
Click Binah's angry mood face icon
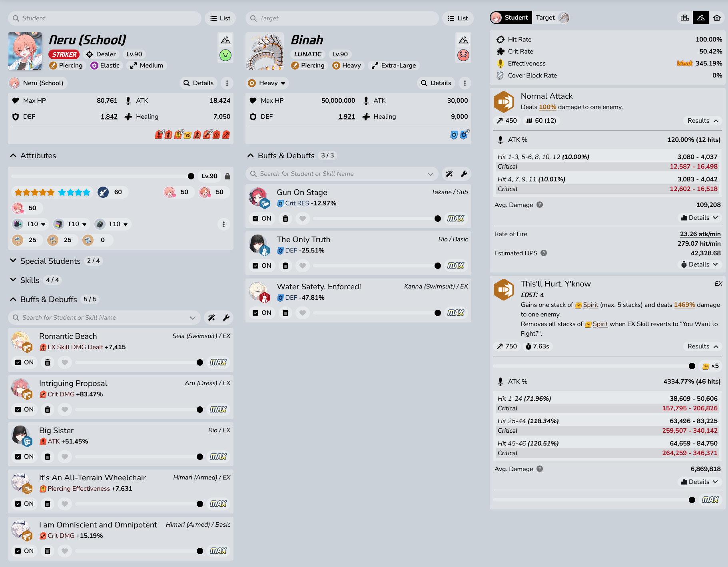click(463, 55)
